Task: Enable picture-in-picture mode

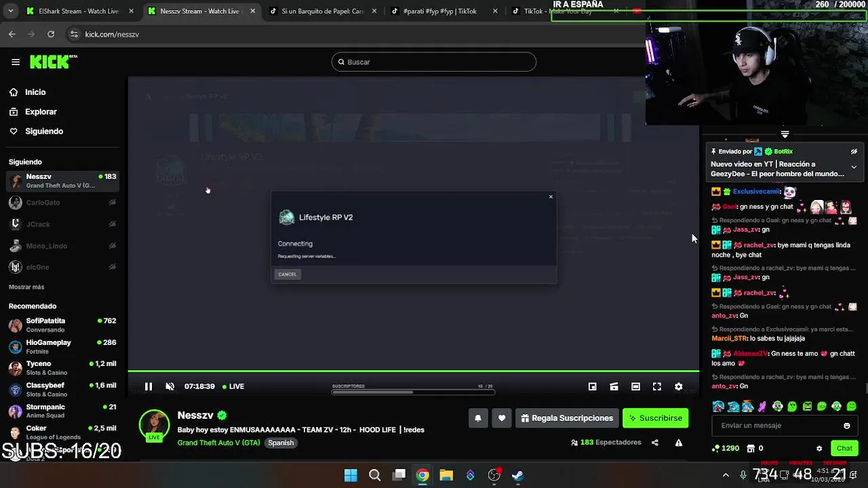Action: 592,386
